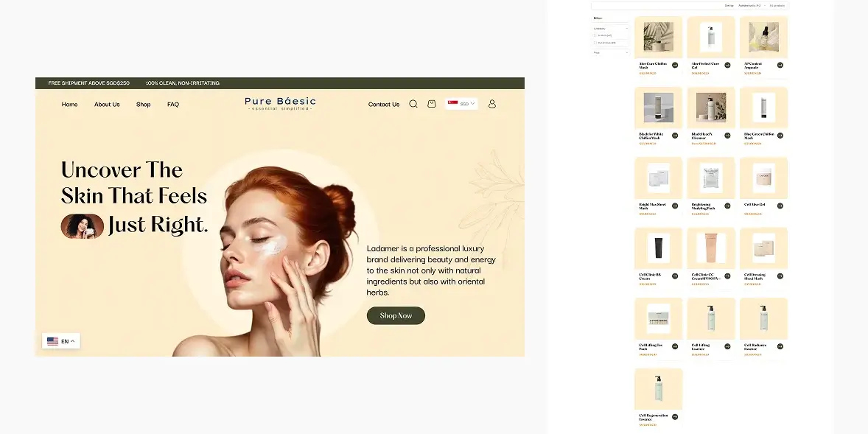Click the small woman portrait beside Just Right
868x434 pixels.
83,226
